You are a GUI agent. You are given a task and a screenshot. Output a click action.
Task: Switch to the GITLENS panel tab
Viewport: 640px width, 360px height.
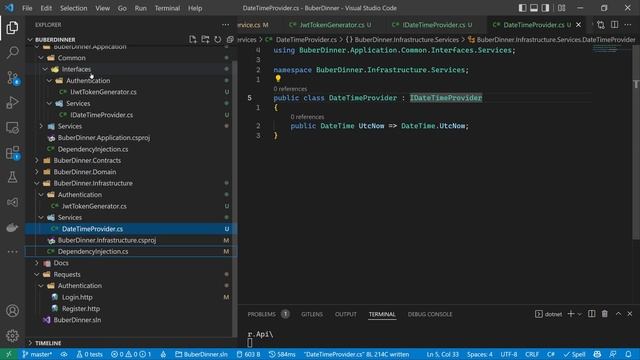click(x=312, y=314)
